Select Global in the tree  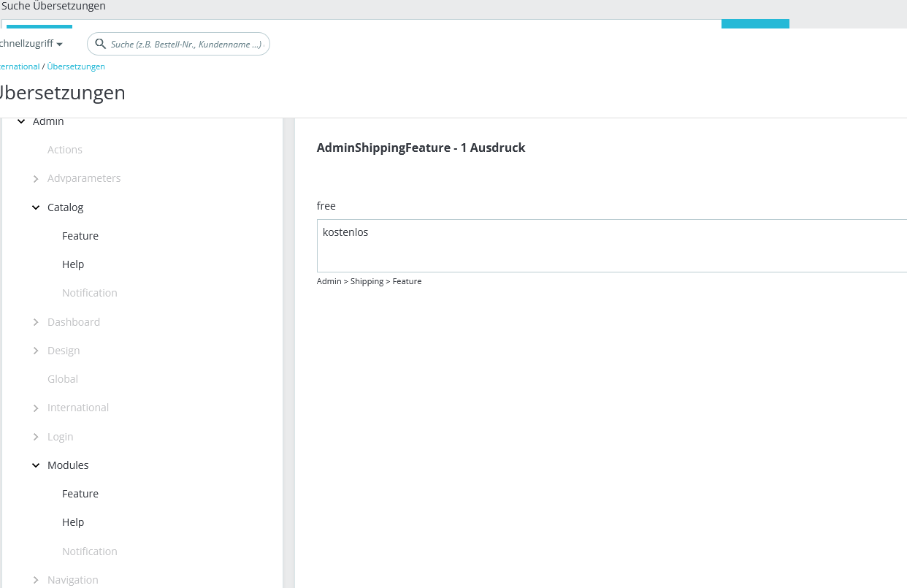point(63,379)
